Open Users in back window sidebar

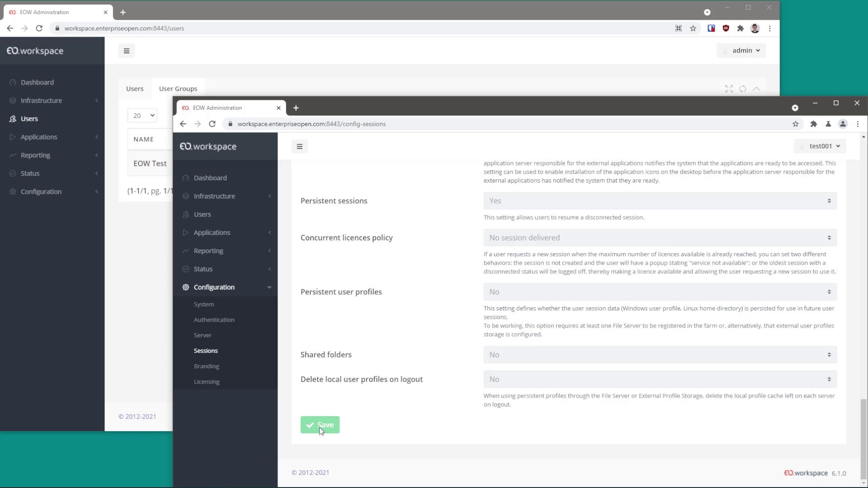[29, 119]
